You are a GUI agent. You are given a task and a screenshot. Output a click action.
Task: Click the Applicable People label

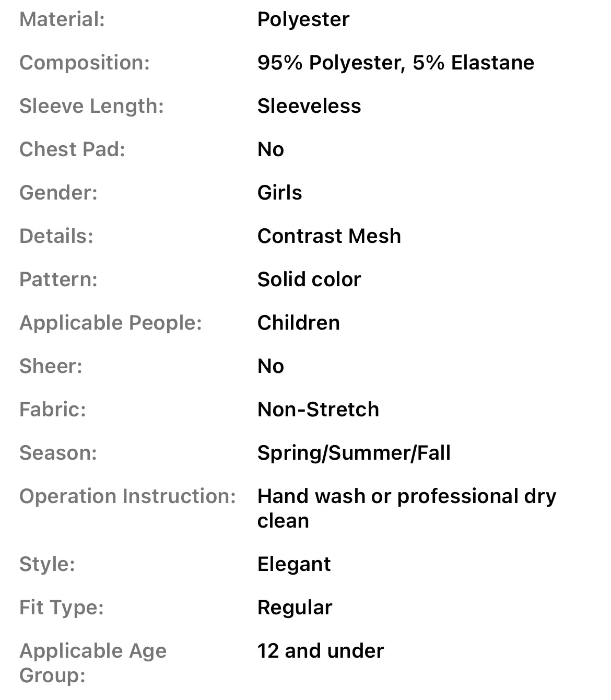point(111,323)
